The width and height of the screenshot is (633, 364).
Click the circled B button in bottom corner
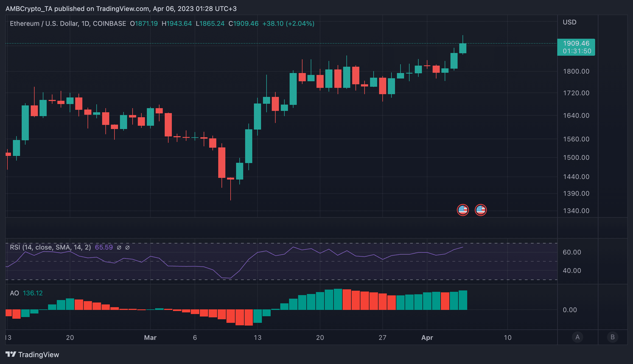coord(612,337)
